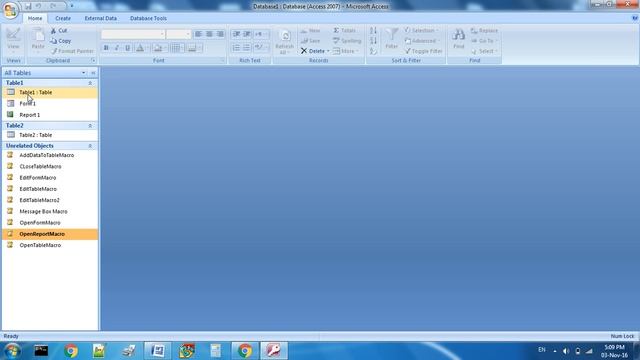The image size is (640, 360).
Task: Click the Office button logo
Action: point(10,10)
